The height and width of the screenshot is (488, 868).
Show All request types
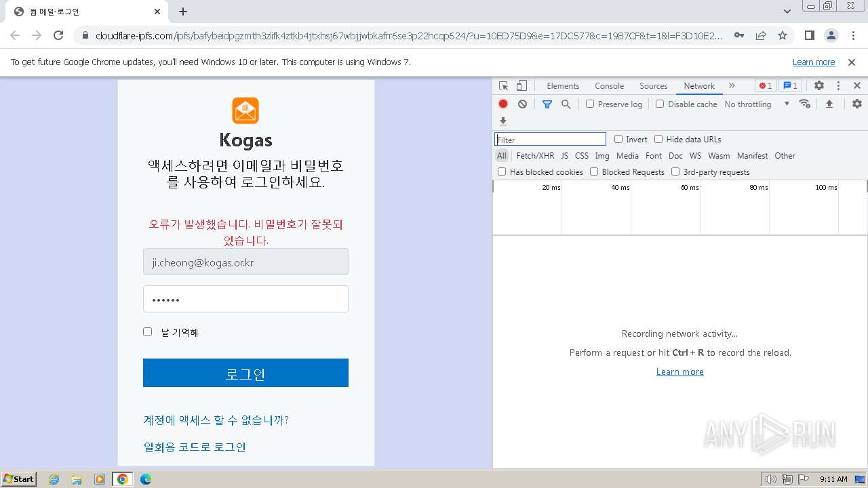coord(502,155)
